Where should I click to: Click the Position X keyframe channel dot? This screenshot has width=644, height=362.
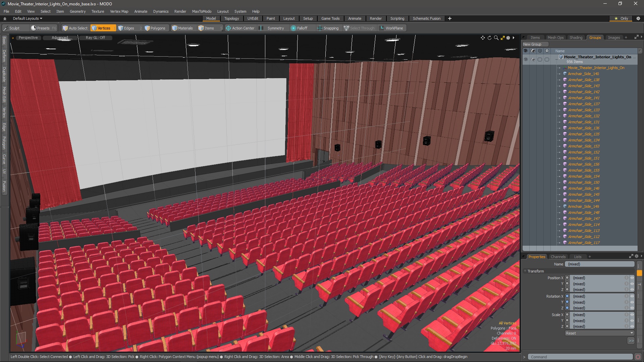coord(567,278)
